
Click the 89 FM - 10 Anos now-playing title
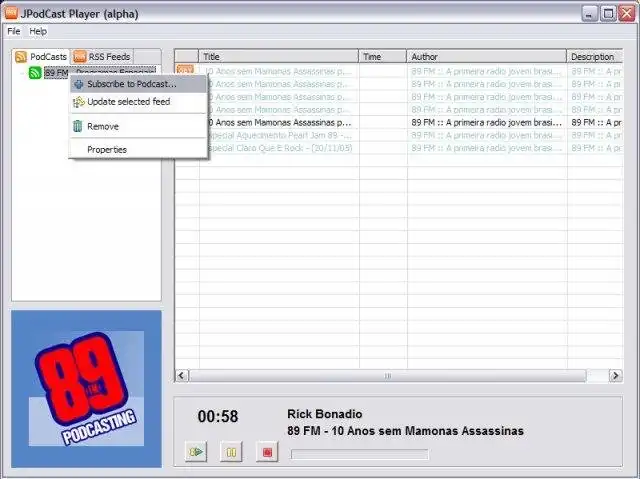coord(405,431)
